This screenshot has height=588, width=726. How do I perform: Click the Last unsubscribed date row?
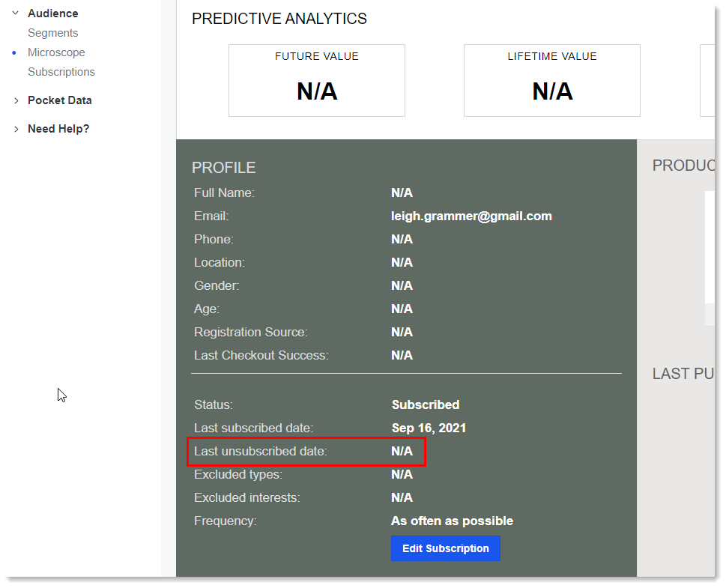pos(306,452)
